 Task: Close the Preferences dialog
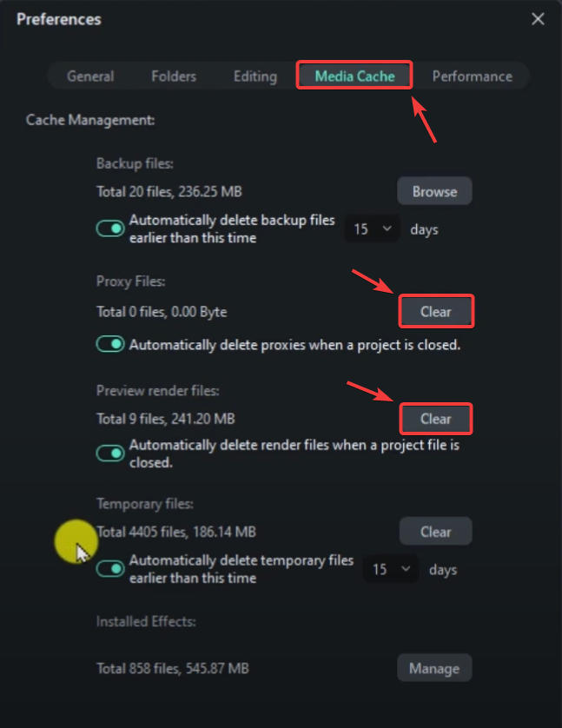click(x=539, y=19)
